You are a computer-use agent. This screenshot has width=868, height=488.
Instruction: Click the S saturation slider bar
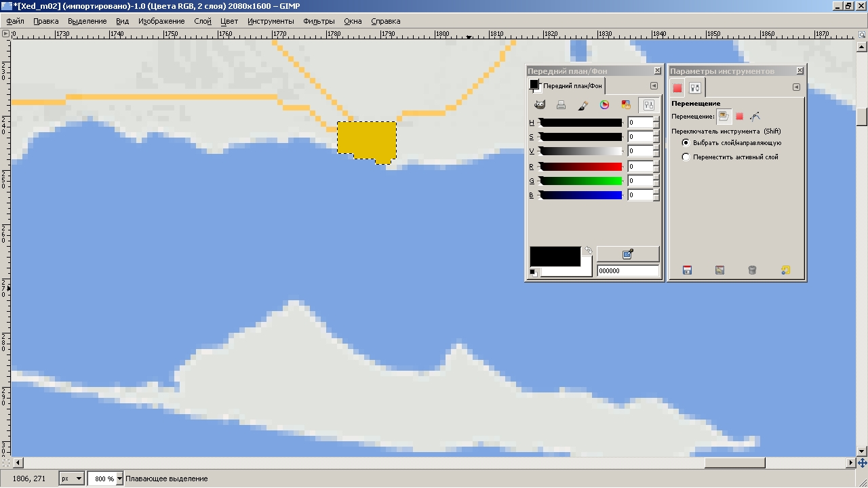coord(580,137)
